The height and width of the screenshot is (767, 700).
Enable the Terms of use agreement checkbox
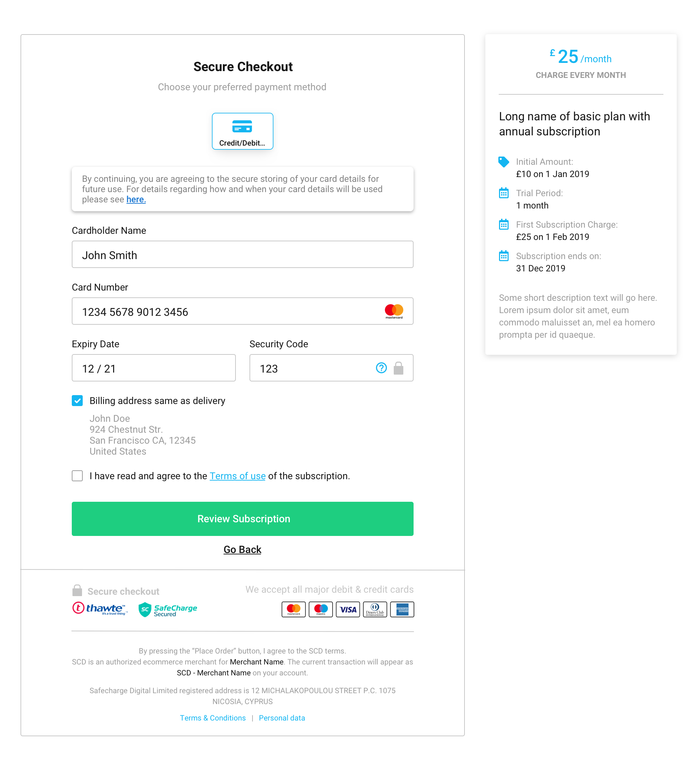coord(78,476)
